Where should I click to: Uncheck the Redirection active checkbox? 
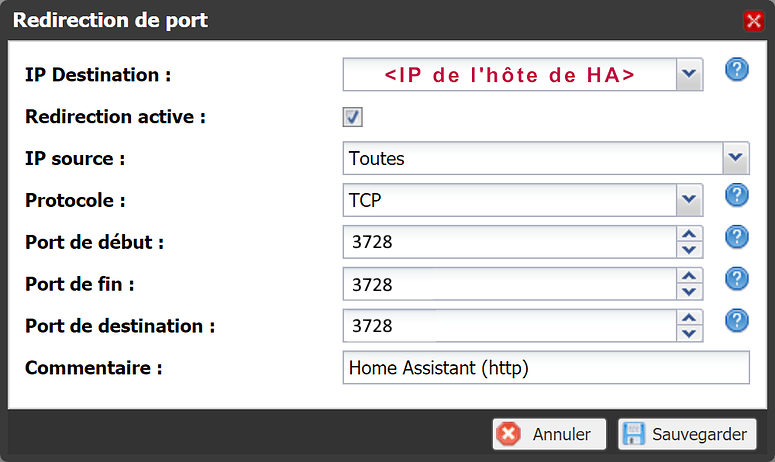(x=353, y=117)
